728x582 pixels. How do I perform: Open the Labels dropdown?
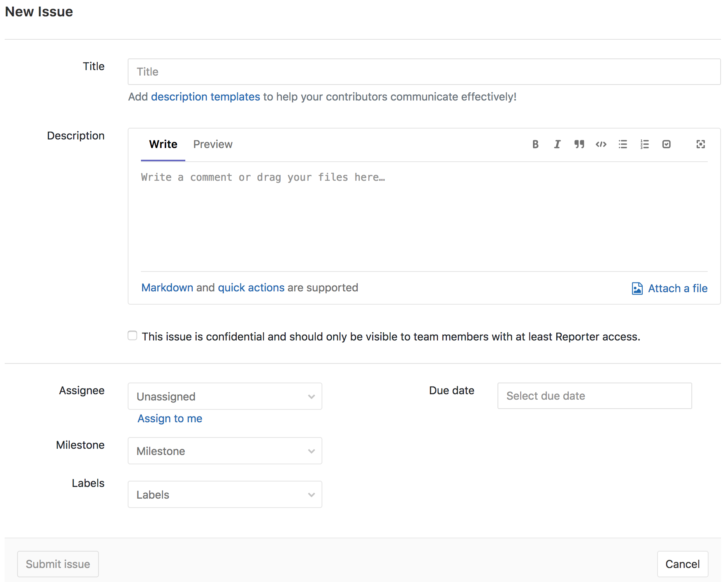225,494
